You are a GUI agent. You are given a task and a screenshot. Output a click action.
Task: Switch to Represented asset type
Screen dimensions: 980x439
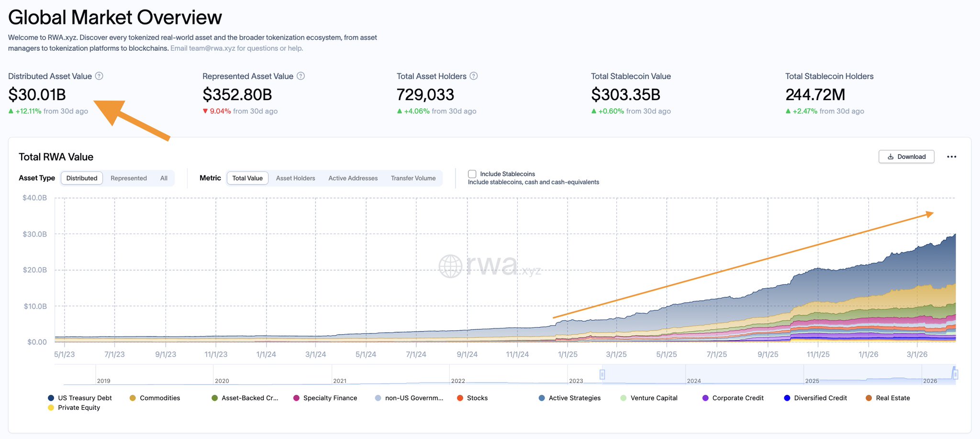coord(129,178)
